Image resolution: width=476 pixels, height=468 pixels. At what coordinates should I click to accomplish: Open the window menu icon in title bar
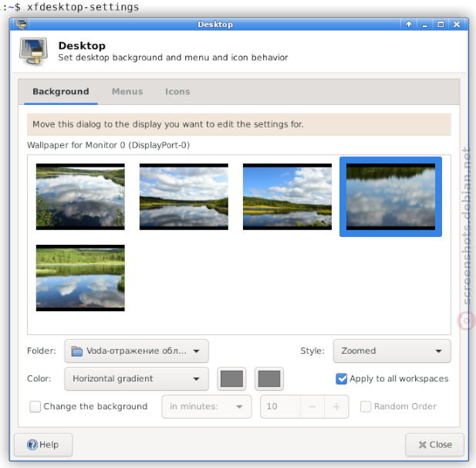[x=22, y=24]
